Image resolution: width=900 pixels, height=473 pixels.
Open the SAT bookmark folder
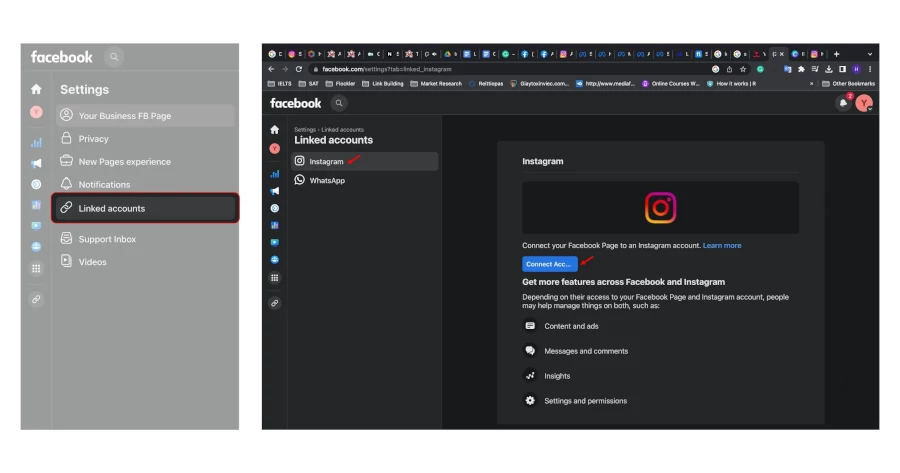(309, 84)
